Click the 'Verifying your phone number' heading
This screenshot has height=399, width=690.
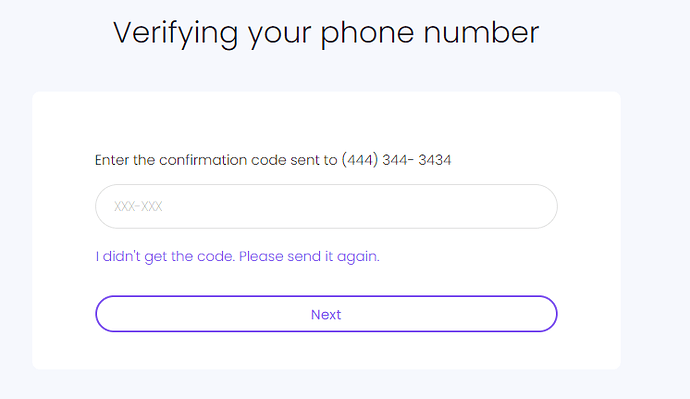pyautogui.click(x=326, y=33)
